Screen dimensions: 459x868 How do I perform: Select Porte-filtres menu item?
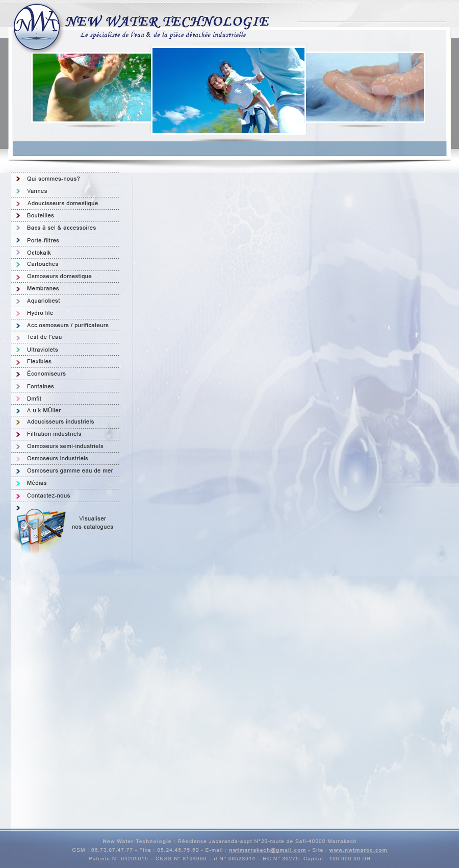[x=43, y=240]
